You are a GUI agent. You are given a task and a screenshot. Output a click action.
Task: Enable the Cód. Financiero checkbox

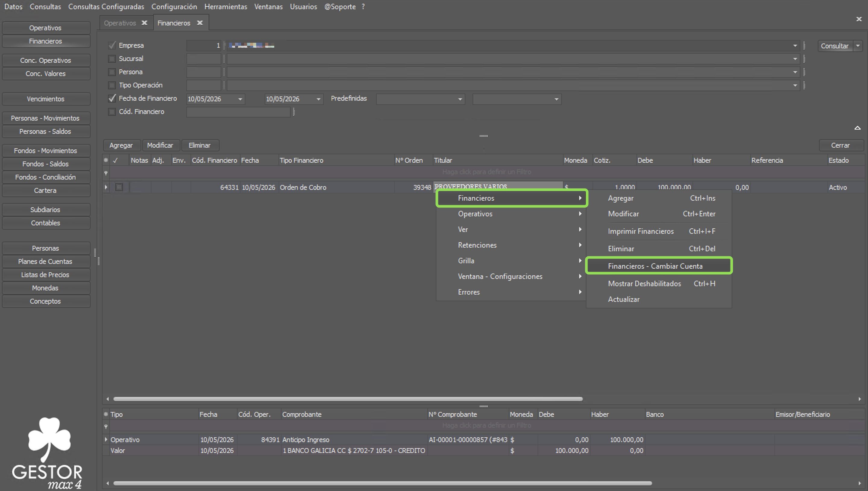click(x=112, y=112)
